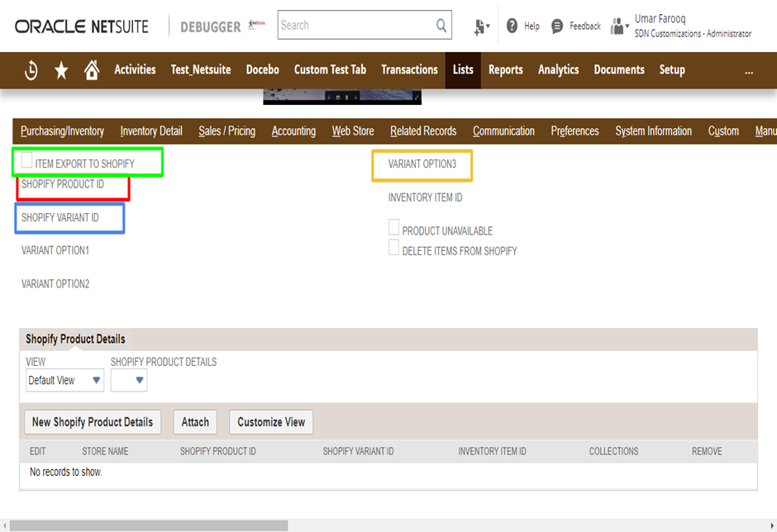
Task: Open the Docebo menu
Action: (x=263, y=70)
